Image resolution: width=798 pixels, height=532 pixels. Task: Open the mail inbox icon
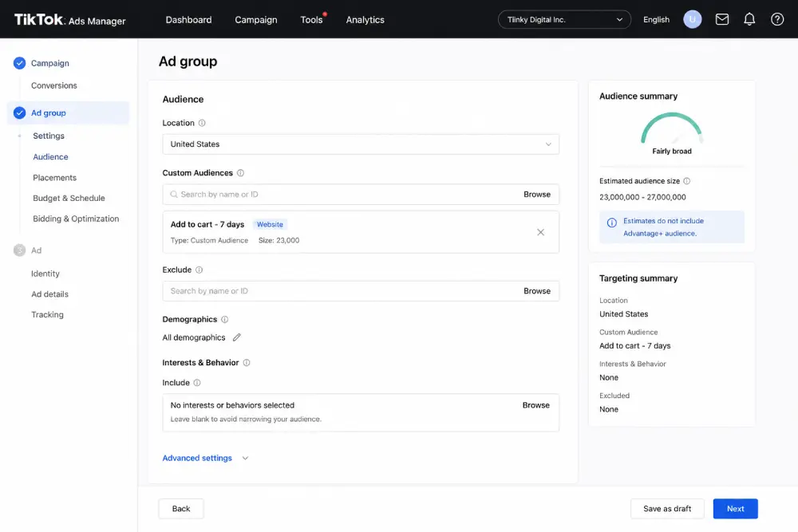(721, 19)
